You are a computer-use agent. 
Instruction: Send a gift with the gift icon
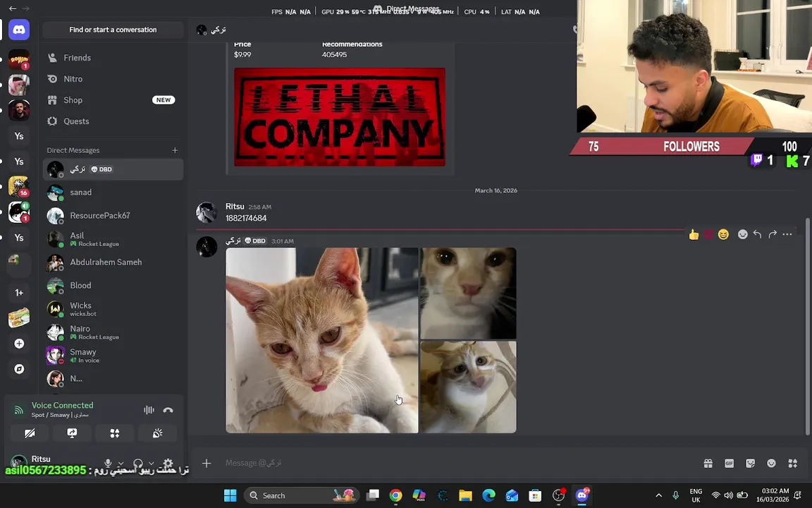tap(708, 464)
